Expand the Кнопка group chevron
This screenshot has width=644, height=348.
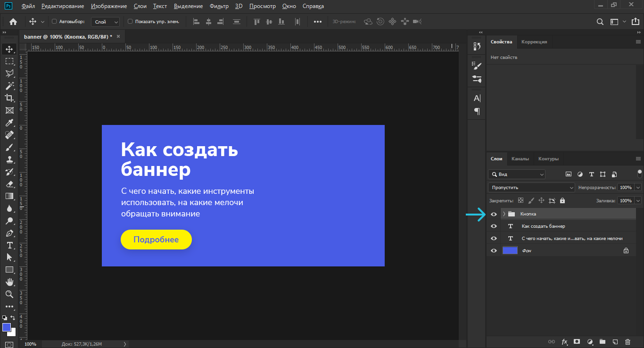[504, 214]
